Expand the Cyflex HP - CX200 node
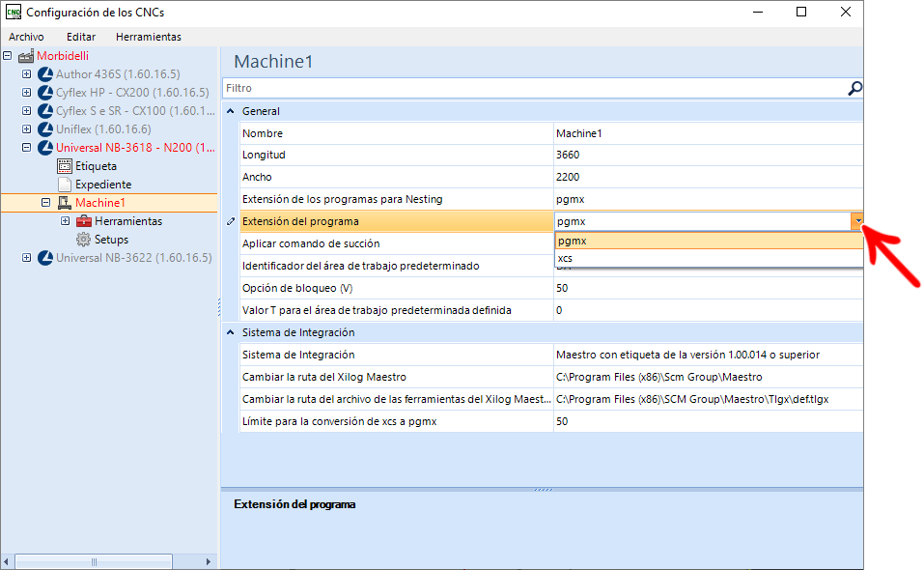Viewport: 924px width, 570px height. 26,93
